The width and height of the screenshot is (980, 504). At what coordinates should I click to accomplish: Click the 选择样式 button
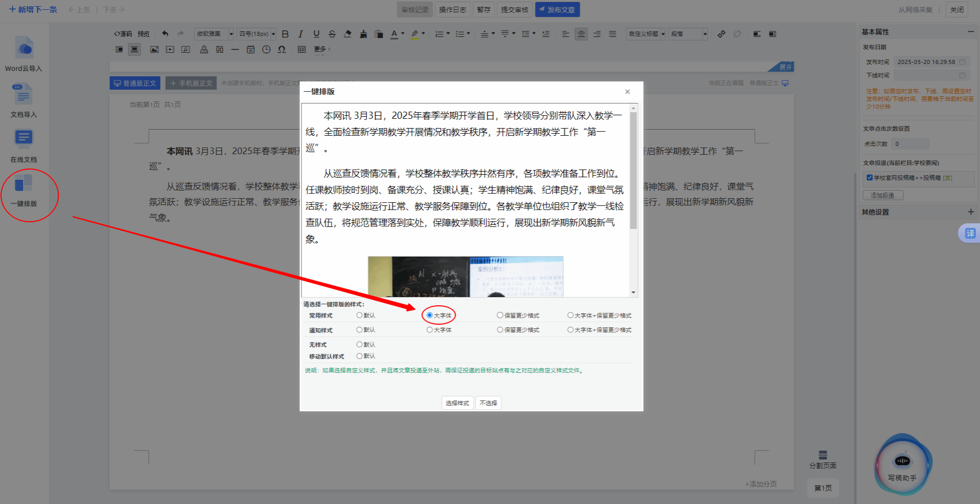pos(457,403)
